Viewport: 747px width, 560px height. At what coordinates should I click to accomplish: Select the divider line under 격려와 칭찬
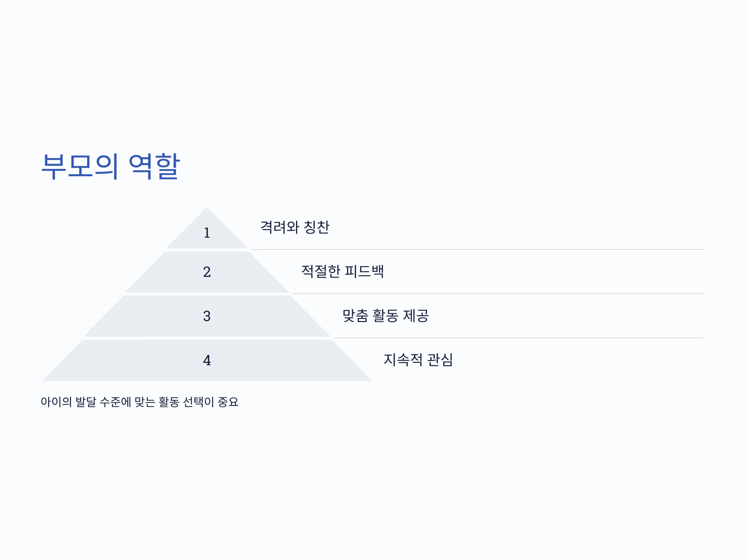tap(477, 250)
